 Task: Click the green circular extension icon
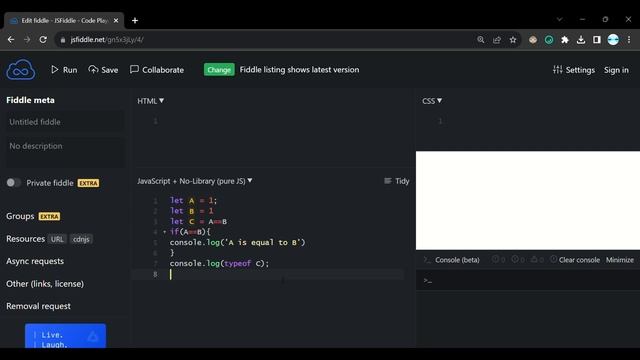click(549, 40)
